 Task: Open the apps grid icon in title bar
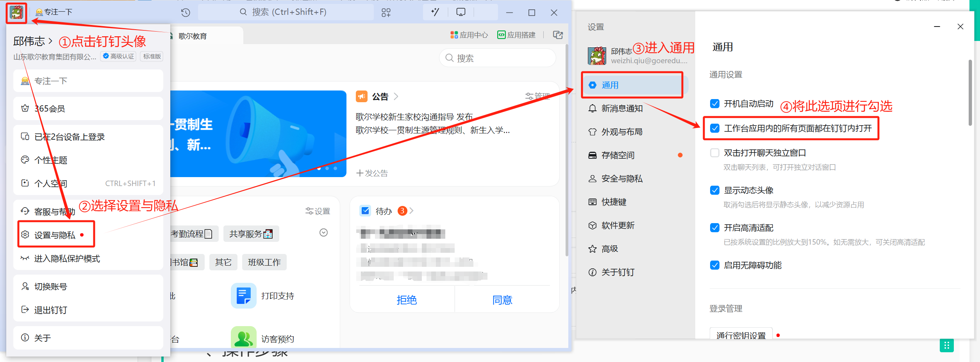pos(386,12)
